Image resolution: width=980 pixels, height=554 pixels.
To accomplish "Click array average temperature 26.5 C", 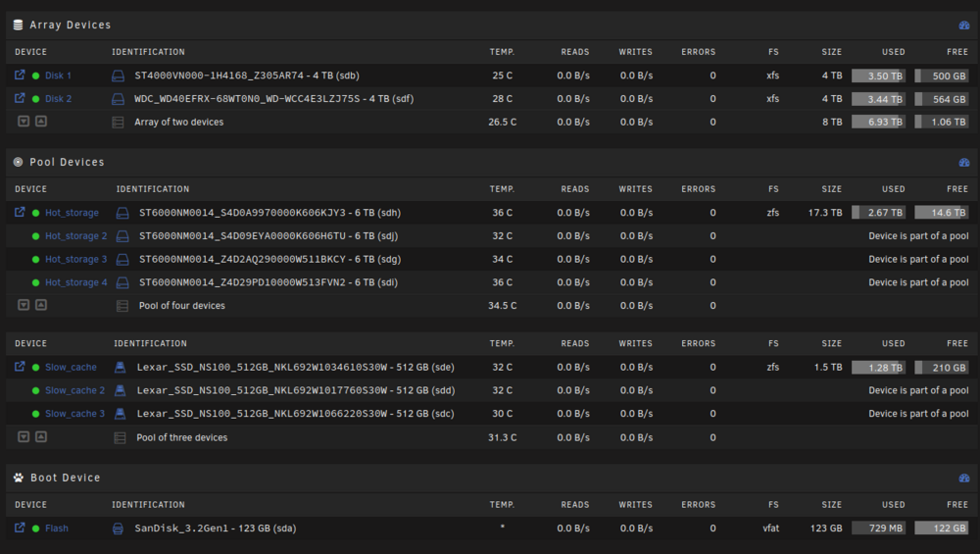I will pyautogui.click(x=503, y=122).
